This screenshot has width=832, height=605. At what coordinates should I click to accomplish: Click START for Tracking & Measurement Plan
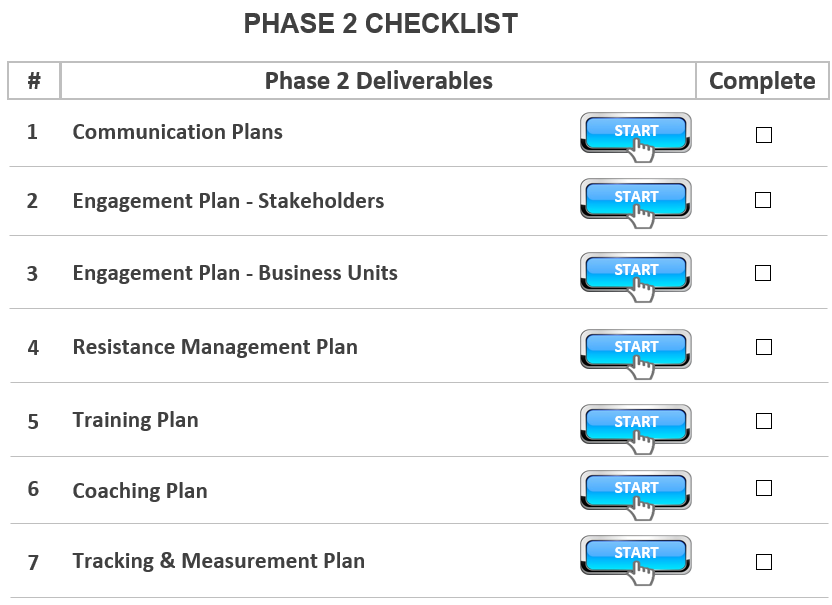coord(635,554)
